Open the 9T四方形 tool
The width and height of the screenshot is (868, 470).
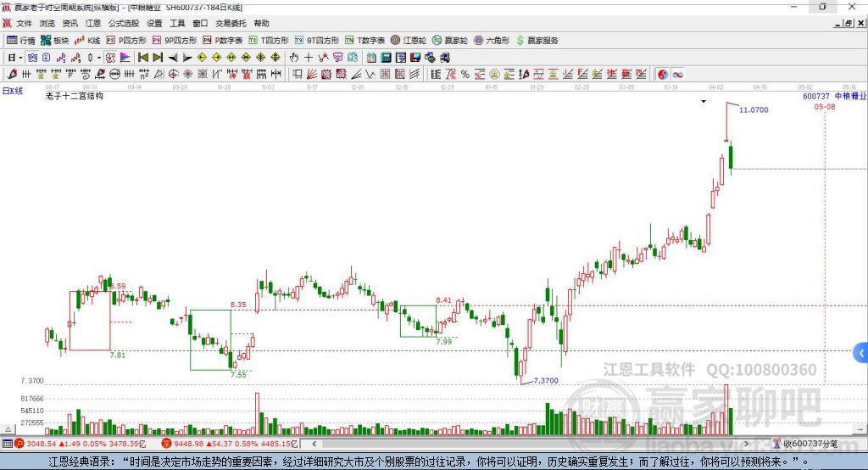tap(317, 41)
